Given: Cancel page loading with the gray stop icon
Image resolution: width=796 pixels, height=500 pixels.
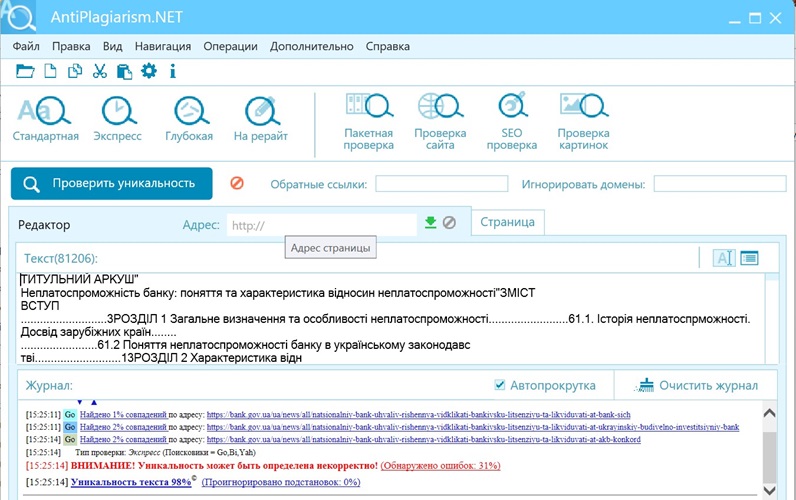Looking at the screenshot, I should tap(449, 222).
